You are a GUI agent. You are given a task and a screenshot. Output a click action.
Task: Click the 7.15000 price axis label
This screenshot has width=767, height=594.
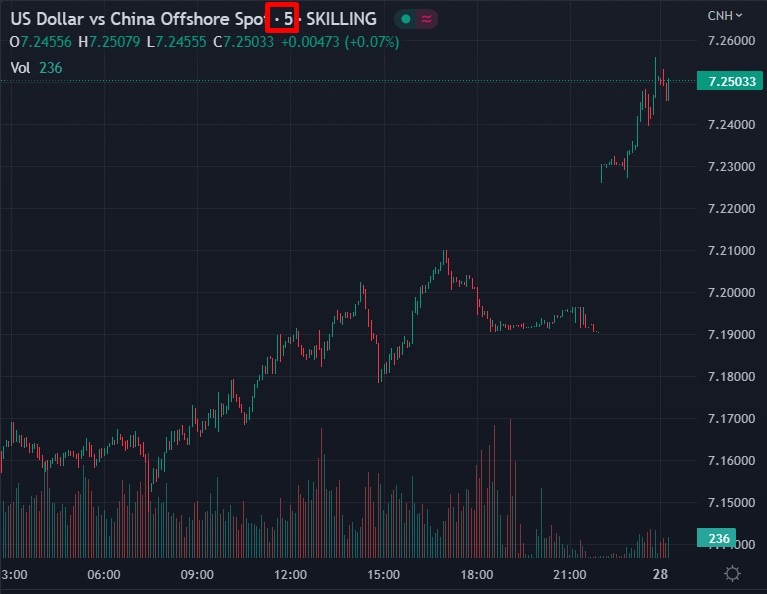(x=731, y=503)
